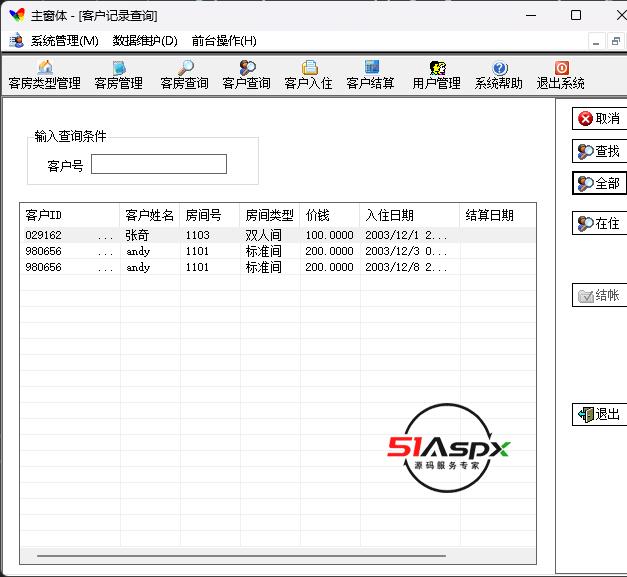Click the 在住 button
Screen dimensions: 627x577
point(599,223)
